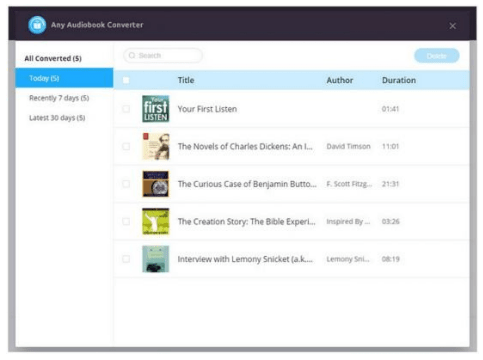Select 'The Curious Case of Benjamin Butto...' title
483x360 pixels.
(x=247, y=184)
